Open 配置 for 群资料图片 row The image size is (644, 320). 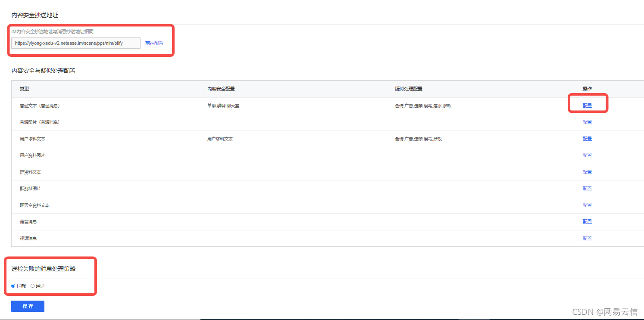[587, 188]
